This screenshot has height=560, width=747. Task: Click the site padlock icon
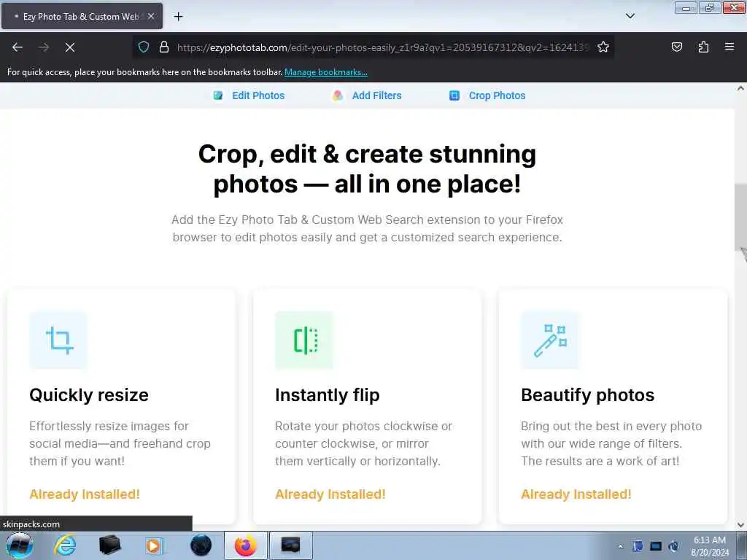[x=164, y=47]
